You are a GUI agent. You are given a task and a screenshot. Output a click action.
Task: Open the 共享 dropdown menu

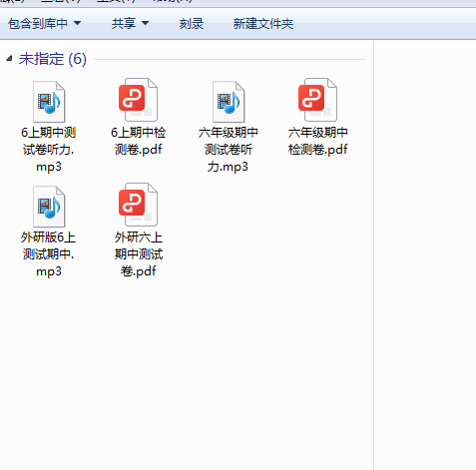click(x=130, y=24)
